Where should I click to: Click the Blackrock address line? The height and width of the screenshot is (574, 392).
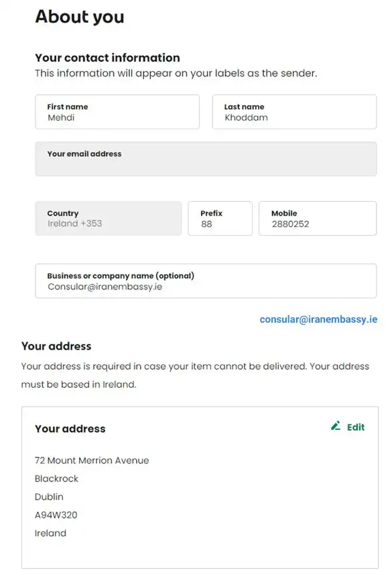pyautogui.click(x=56, y=478)
